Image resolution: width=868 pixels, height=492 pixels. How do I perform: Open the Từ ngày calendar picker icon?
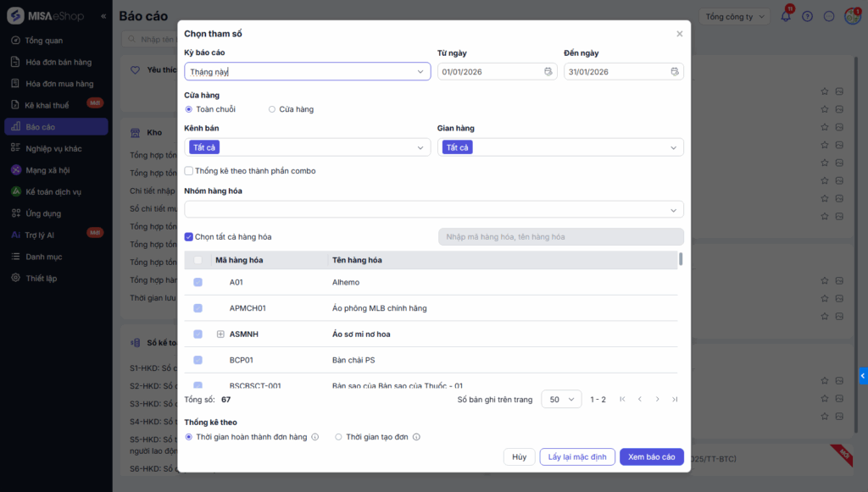pos(548,72)
